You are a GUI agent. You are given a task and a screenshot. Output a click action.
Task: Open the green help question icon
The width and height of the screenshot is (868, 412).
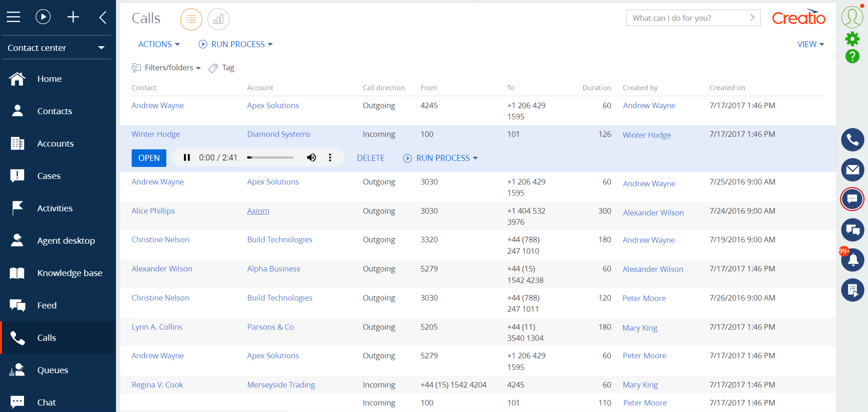click(852, 56)
